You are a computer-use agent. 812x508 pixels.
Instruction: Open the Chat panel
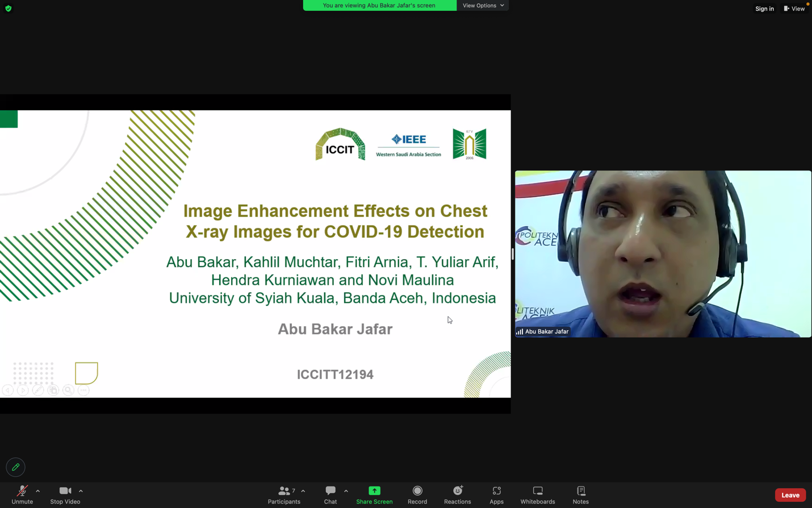(330, 494)
